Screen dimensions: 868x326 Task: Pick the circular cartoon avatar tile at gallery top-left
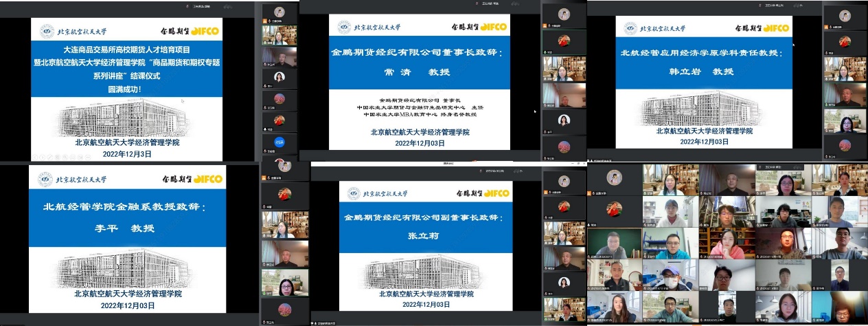coord(614,177)
